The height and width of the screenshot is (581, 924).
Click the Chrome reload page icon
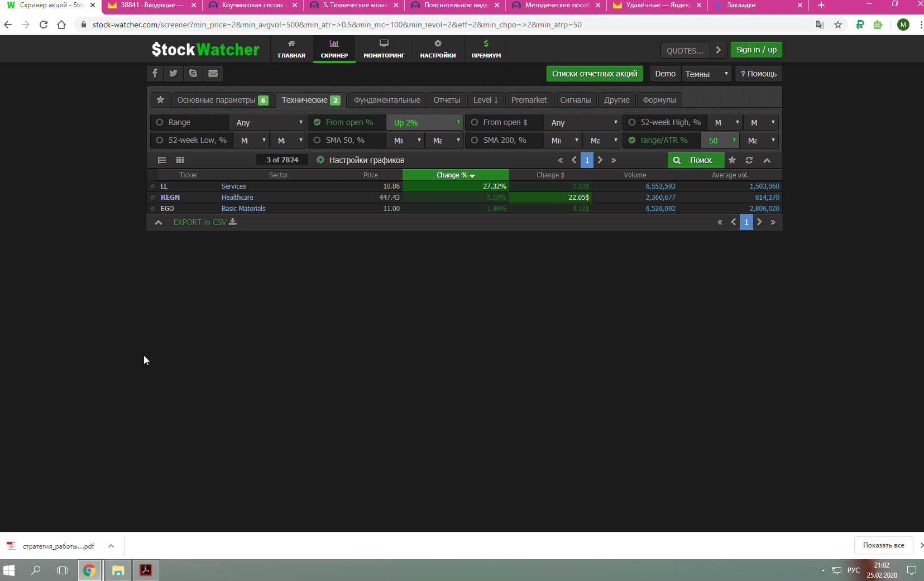44,25
